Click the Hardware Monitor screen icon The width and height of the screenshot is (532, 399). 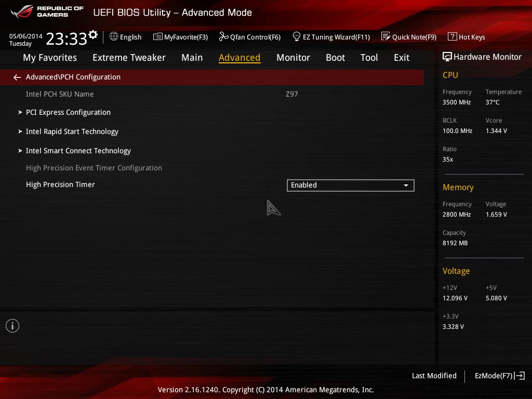(x=447, y=57)
